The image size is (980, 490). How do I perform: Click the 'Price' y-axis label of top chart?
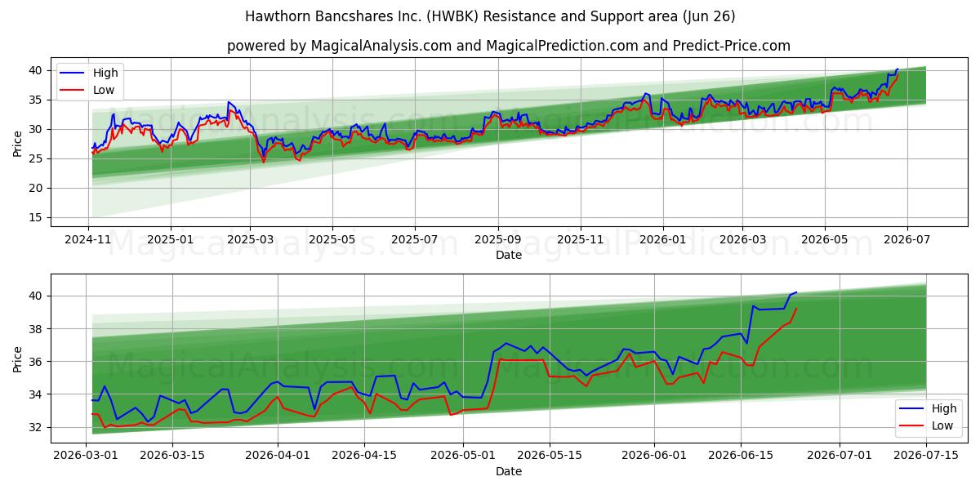point(18,142)
